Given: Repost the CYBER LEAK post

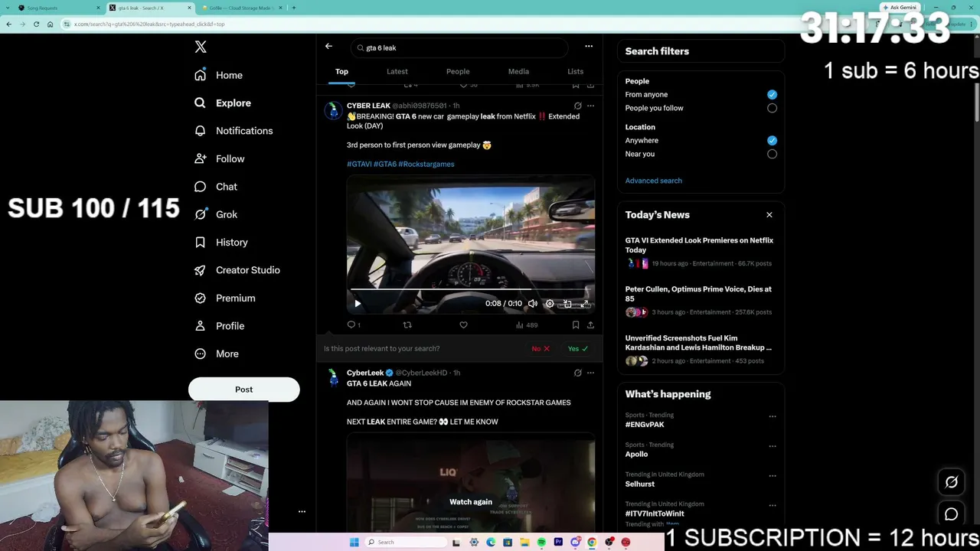Looking at the screenshot, I should [407, 325].
